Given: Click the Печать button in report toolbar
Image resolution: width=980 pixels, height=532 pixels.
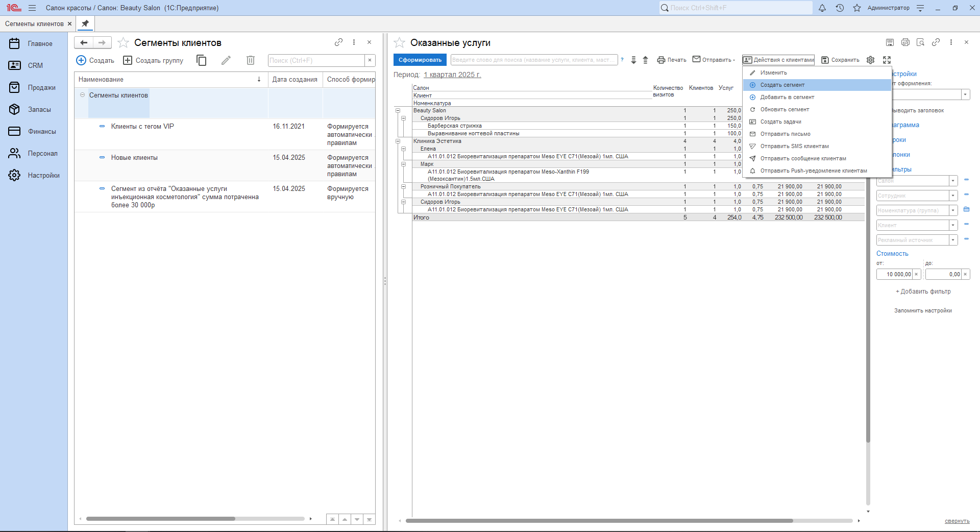Looking at the screenshot, I should tap(671, 60).
